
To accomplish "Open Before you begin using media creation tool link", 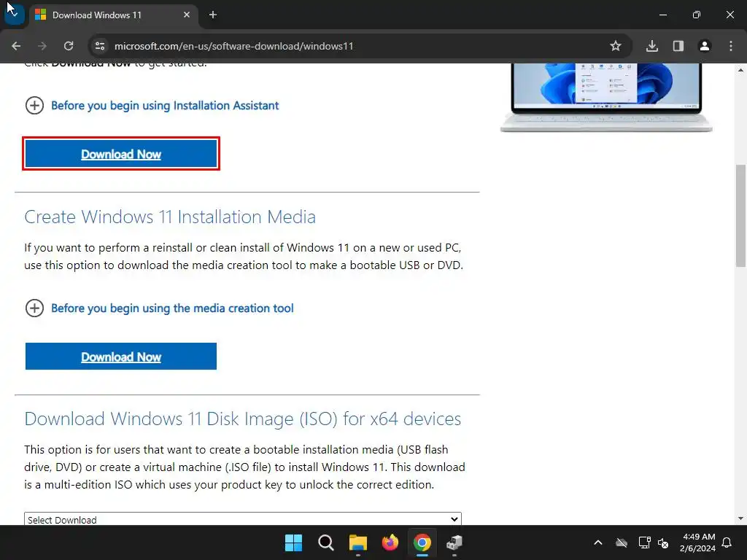I will [172, 308].
